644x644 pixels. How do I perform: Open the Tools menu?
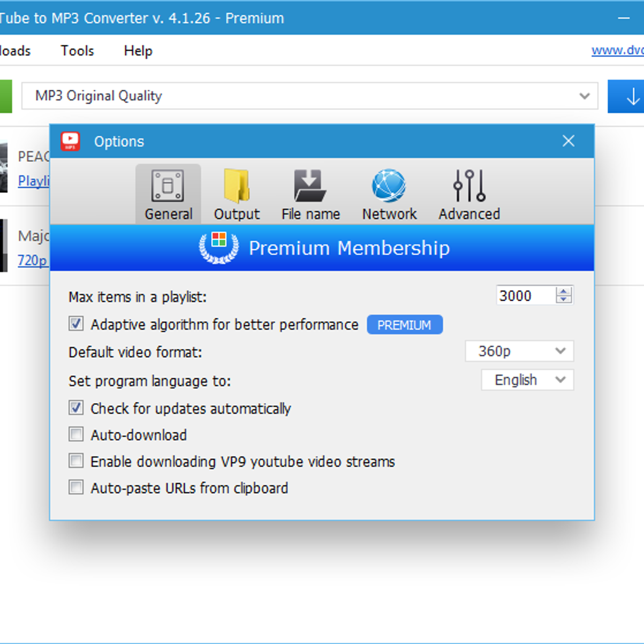[77, 51]
